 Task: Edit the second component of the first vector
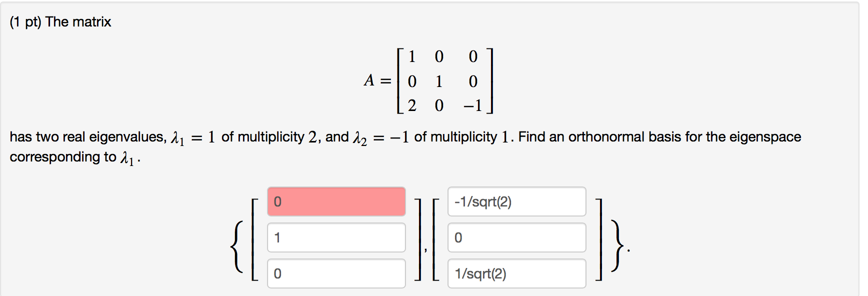[x=336, y=237]
